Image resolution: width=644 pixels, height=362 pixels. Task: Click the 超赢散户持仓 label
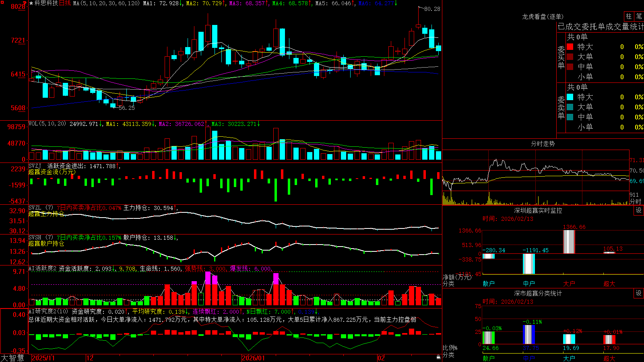(x=46, y=243)
